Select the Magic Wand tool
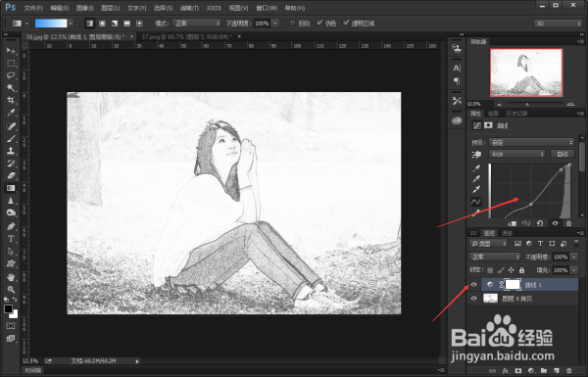The image size is (588, 377). click(x=11, y=88)
